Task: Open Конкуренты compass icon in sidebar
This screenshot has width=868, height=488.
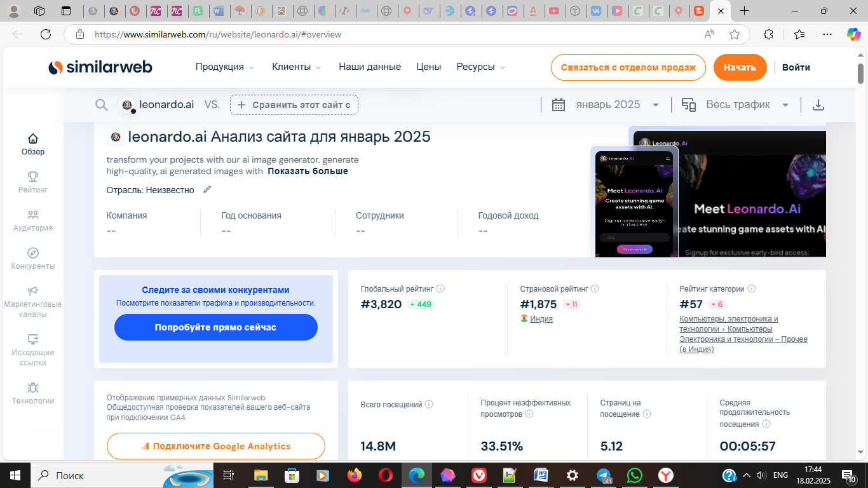Action: pos(33,253)
